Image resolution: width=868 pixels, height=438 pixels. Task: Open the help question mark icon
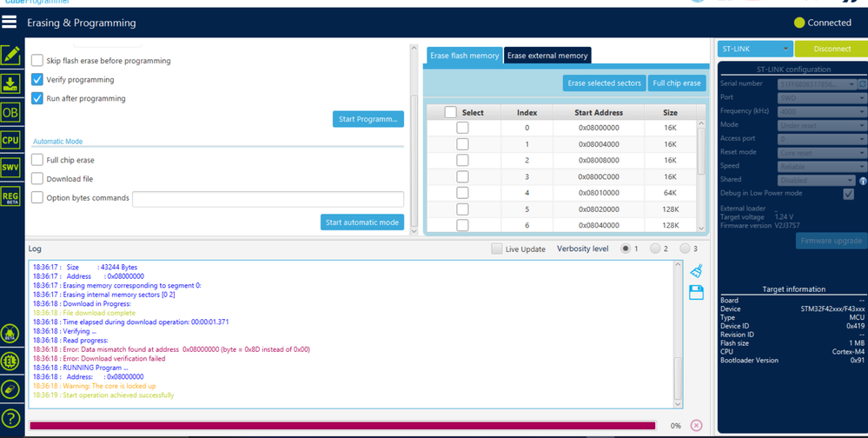coord(10,418)
